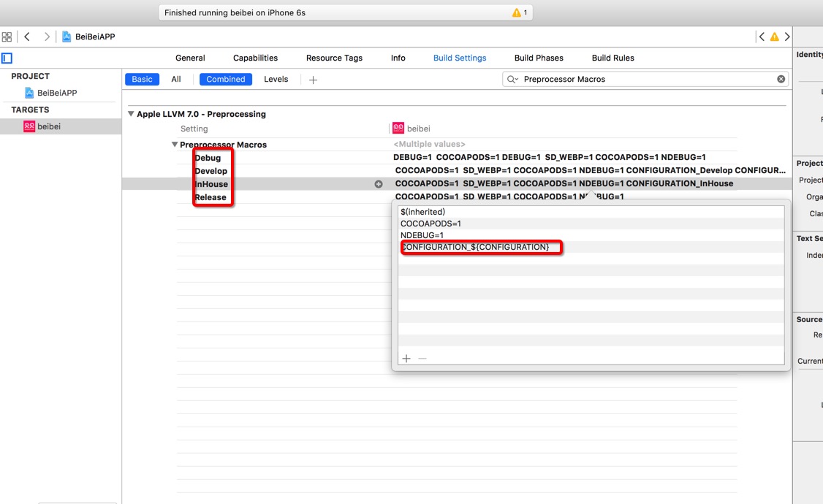
Task: Open the search options magnifier dropdown
Action: (x=512, y=79)
